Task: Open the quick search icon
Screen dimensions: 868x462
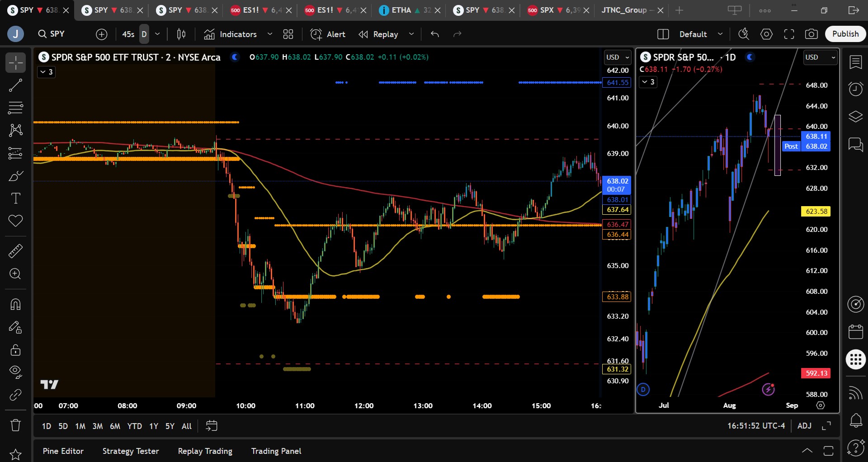Action: [744, 34]
